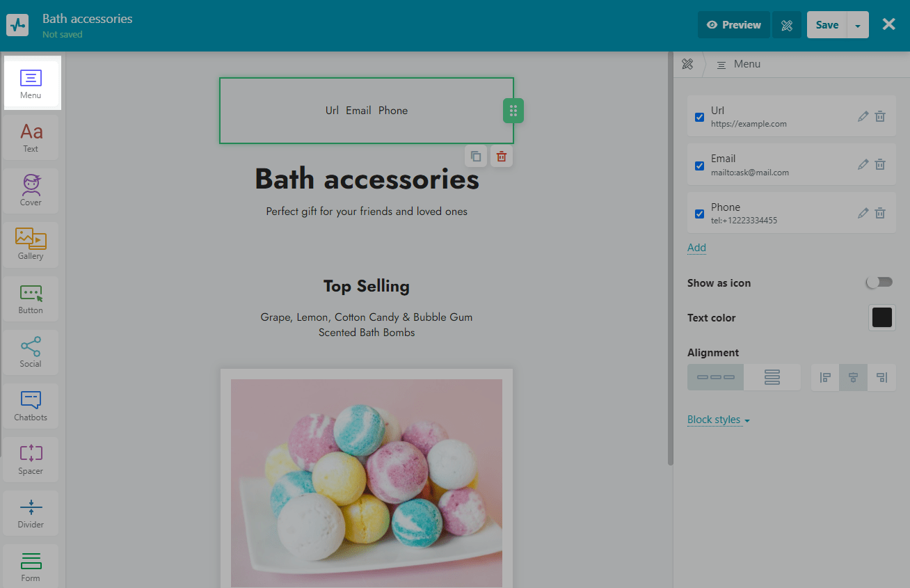Duplicate the selected menu block
Image resolution: width=910 pixels, height=588 pixels.
coord(476,157)
